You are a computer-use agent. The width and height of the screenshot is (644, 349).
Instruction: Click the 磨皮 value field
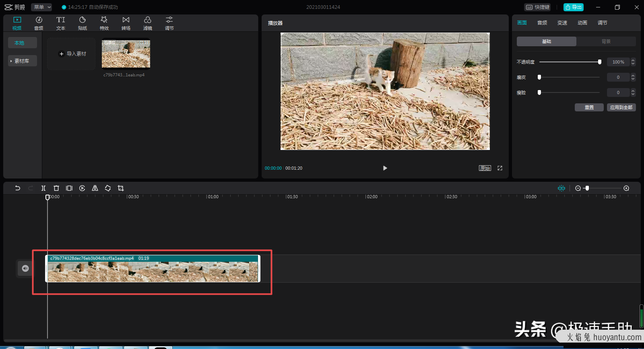pos(618,77)
